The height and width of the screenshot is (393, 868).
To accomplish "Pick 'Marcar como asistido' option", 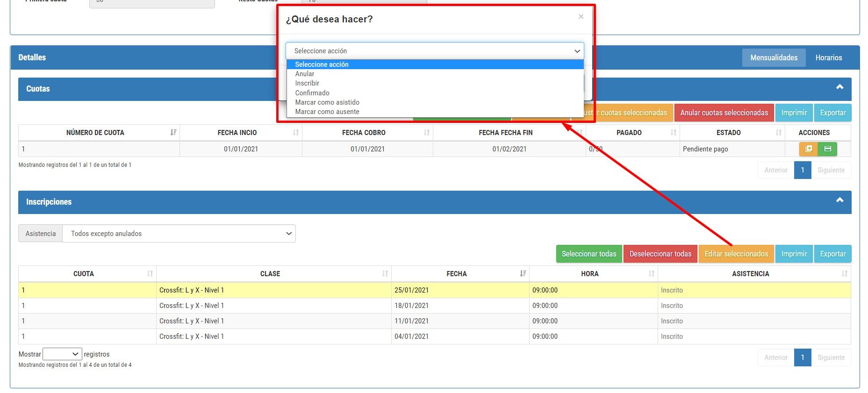I will coord(435,102).
